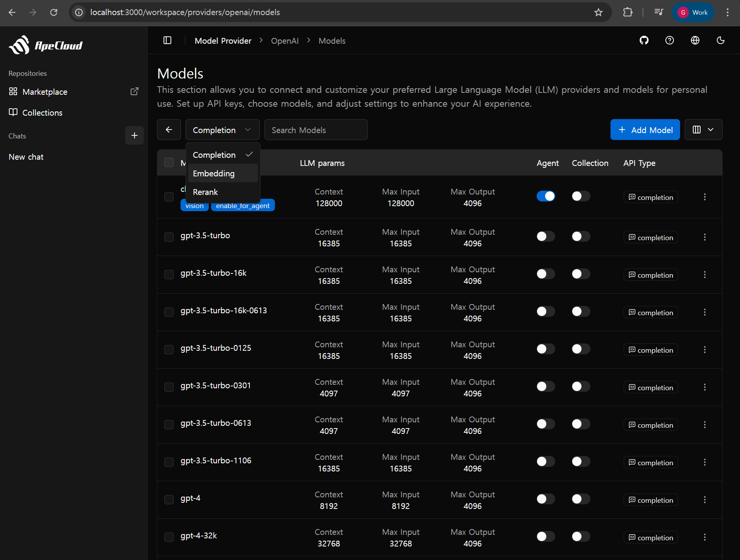This screenshot has width=740, height=560.
Task: Collapse the sidebar panel icon
Action: (167, 40)
